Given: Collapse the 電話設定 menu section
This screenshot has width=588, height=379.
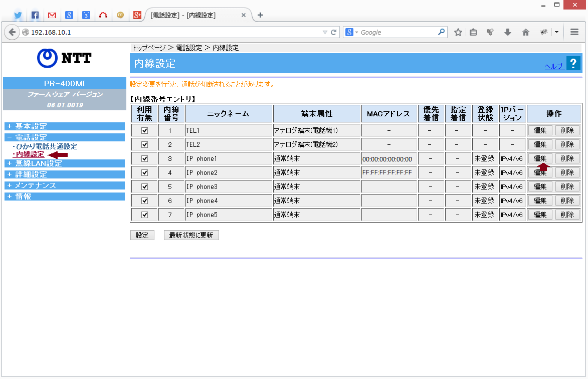Looking at the screenshot, I should pos(65,137).
